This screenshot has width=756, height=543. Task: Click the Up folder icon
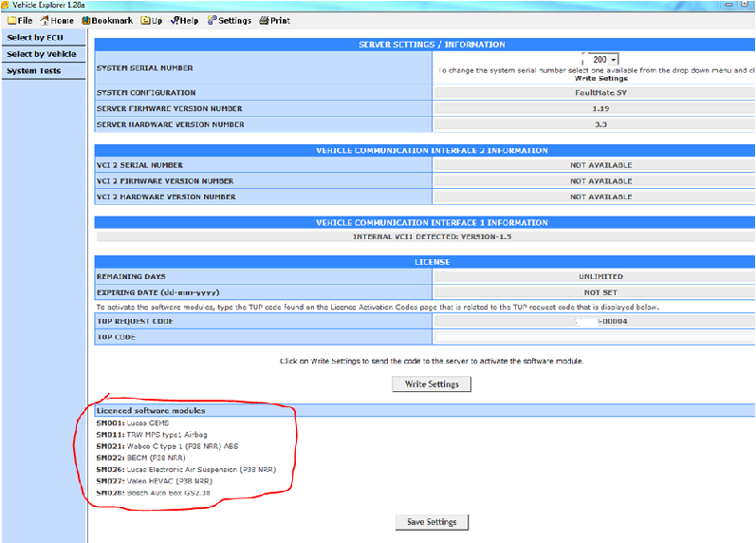pos(145,20)
